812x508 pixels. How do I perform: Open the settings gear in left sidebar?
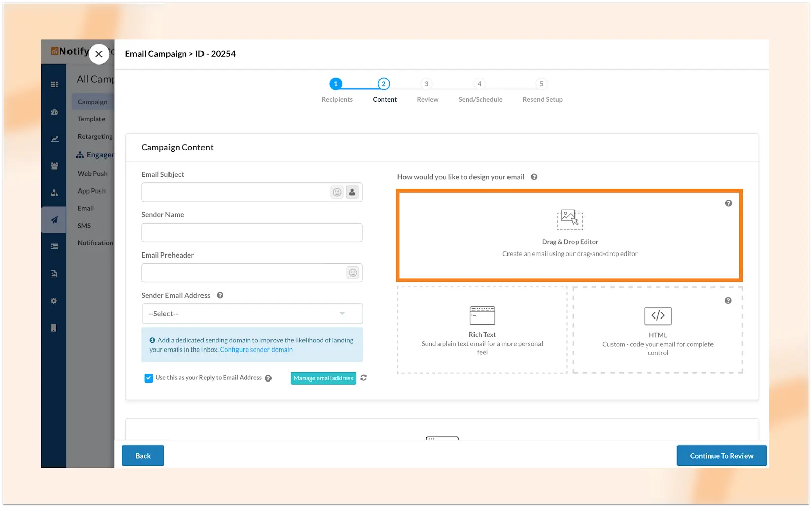click(x=54, y=301)
